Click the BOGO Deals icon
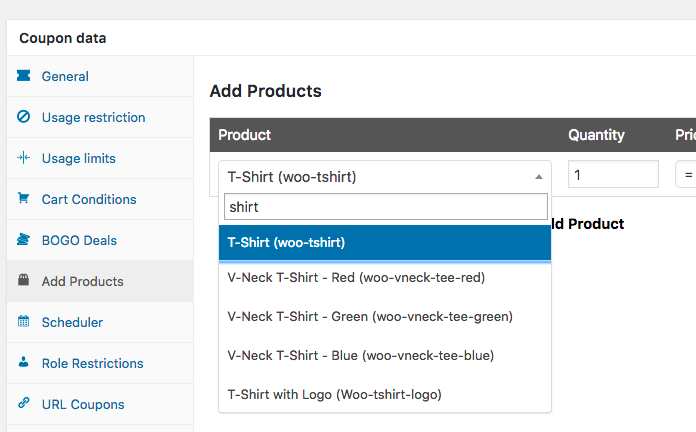The width and height of the screenshot is (696, 432). (x=23, y=240)
